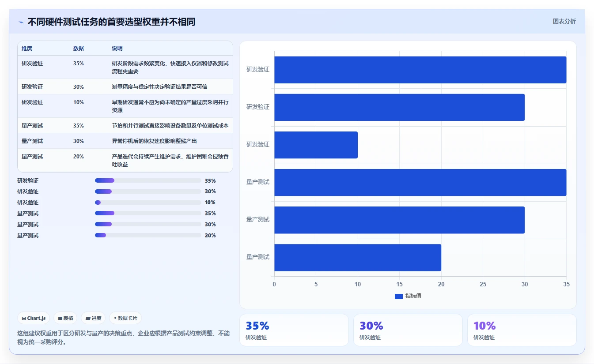Click the 维度 column header
The width and height of the screenshot is (594, 364).
(x=27, y=48)
